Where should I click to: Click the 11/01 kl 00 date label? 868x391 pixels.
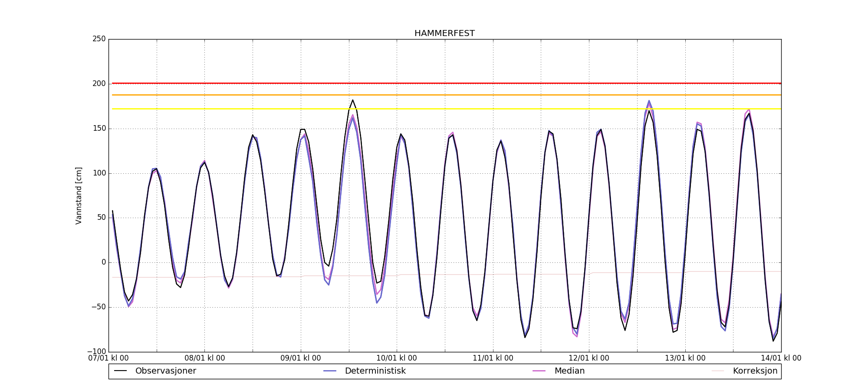pyautogui.click(x=493, y=358)
